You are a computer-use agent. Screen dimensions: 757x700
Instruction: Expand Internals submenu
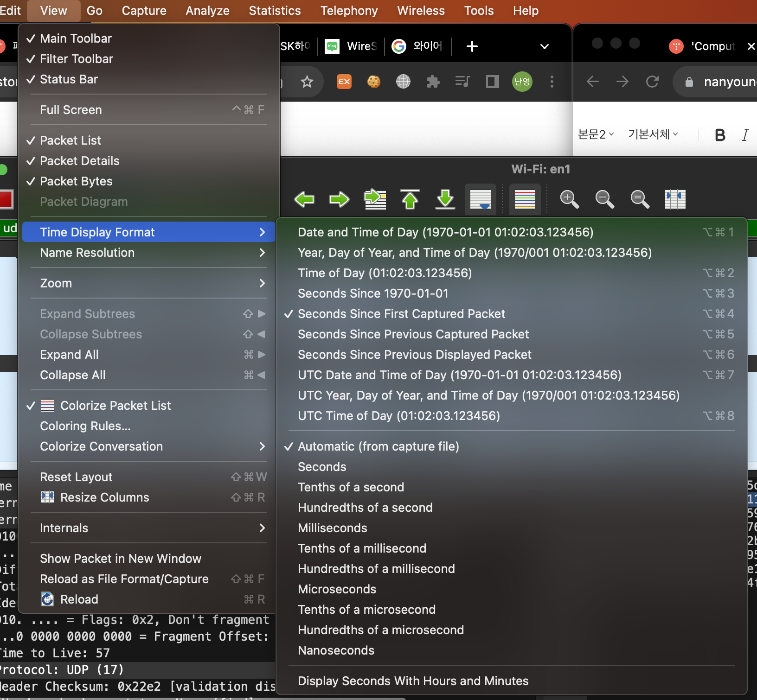tap(148, 528)
